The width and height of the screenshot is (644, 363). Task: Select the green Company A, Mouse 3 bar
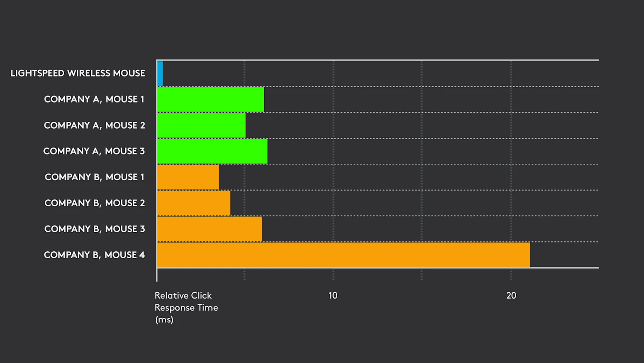coord(212,151)
